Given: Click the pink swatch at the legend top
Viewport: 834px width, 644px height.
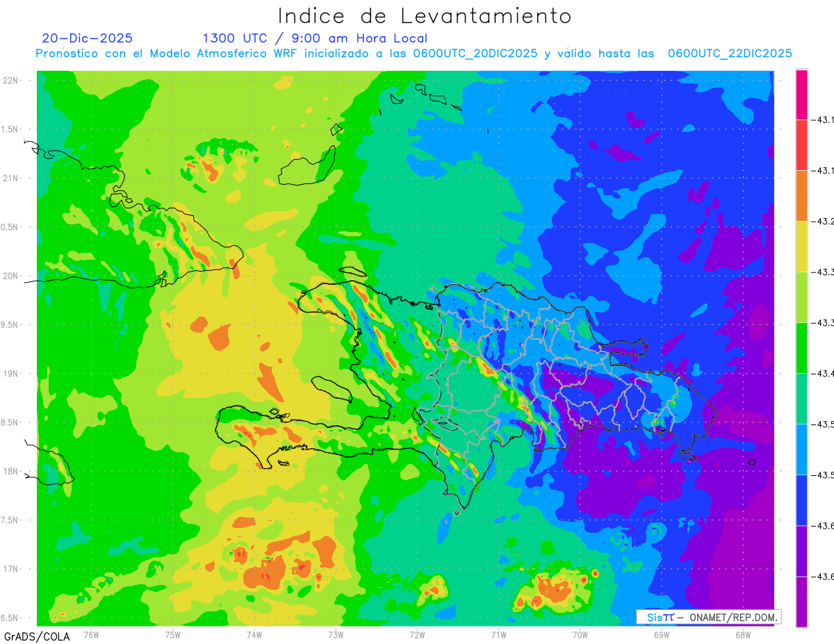Looking at the screenshot, I should 801,94.
